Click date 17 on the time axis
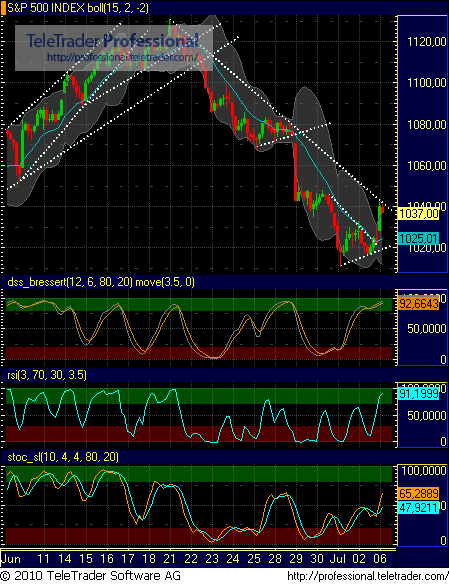The width and height of the screenshot is (449, 585). tap(128, 559)
